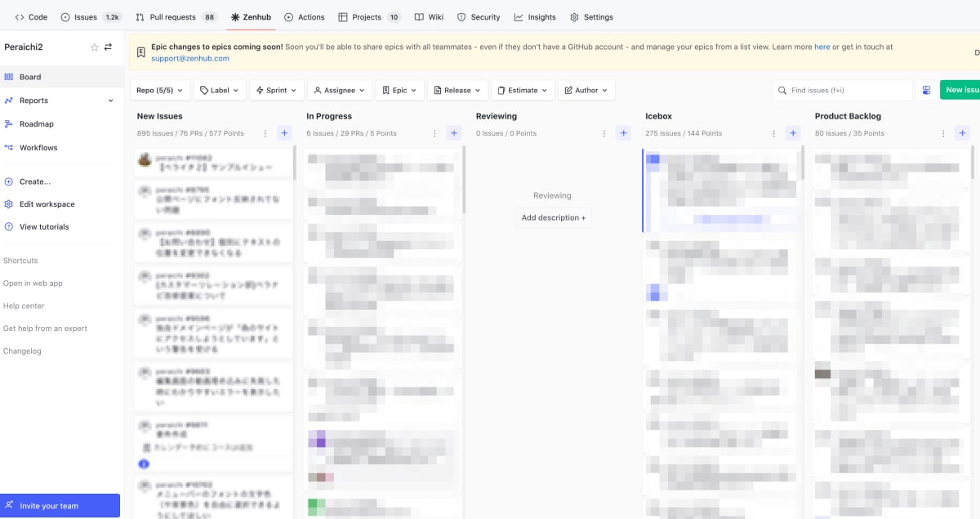
Task: Open the Estimate filter dropdown
Action: 523,91
